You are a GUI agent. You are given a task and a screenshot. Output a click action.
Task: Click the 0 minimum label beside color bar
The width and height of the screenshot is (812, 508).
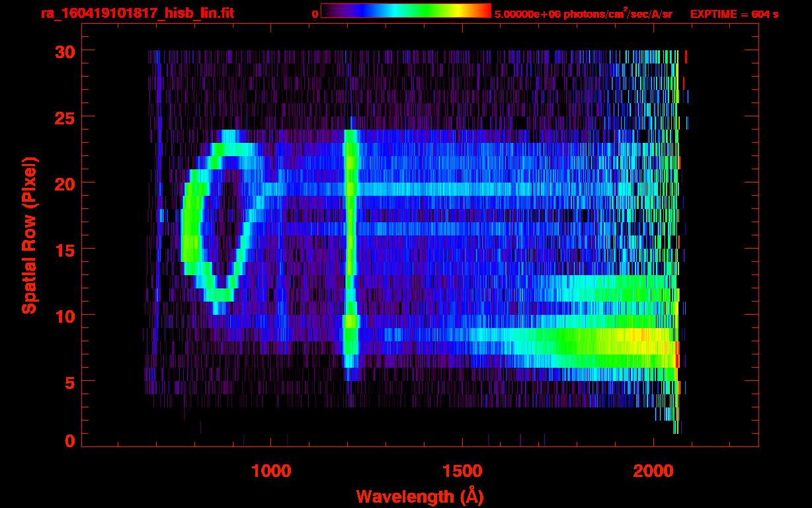click(x=315, y=14)
